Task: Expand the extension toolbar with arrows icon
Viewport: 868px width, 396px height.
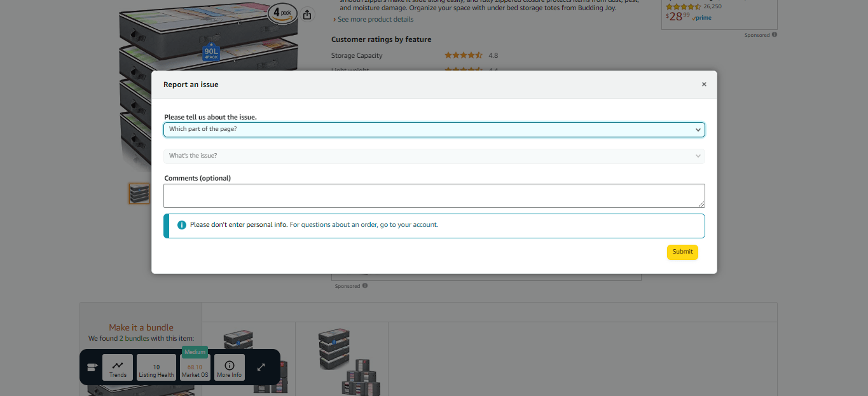Action: click(x=261, y=367)
